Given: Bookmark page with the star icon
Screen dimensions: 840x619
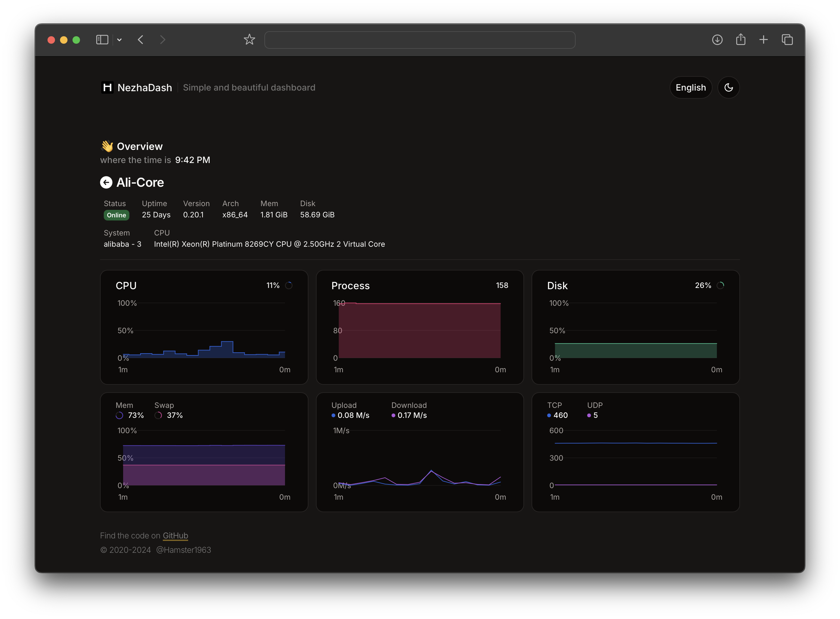Looking at the screenshot, I should tap(249, 40).
